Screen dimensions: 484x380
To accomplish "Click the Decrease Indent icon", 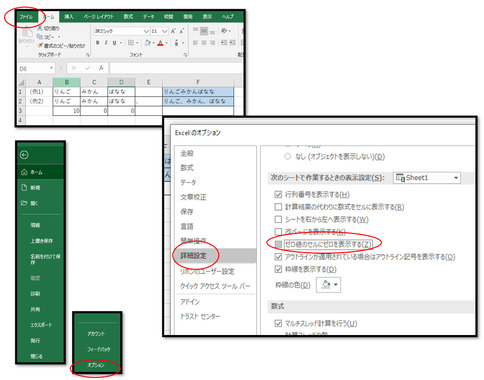I will (224, 43).
